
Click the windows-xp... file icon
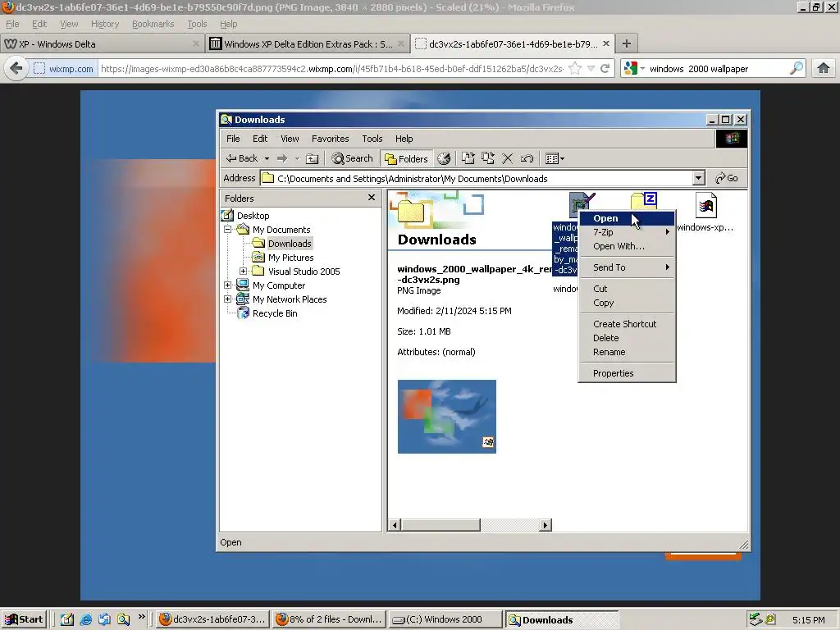point(706,206)
